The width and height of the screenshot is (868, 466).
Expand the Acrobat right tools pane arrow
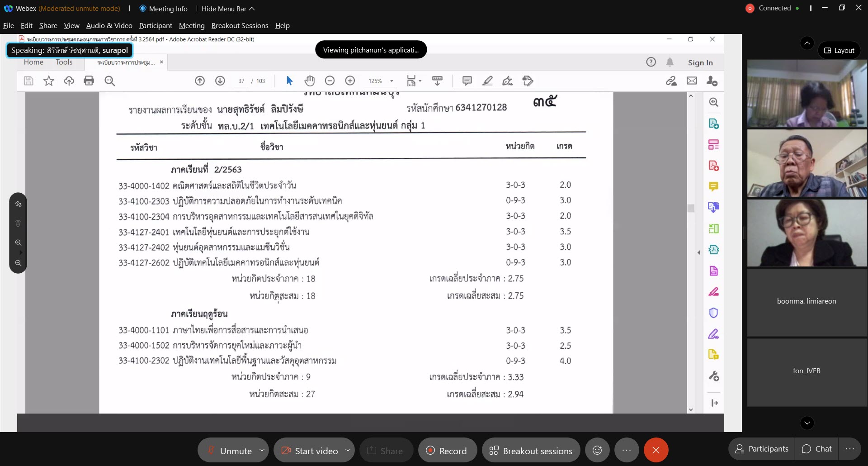699,252
